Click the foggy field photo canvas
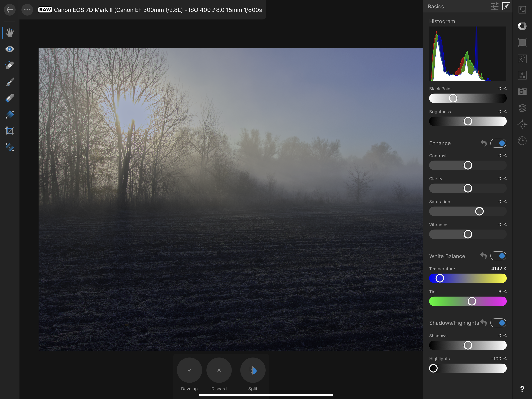The image size is (532, 399). click(x=231, y=199)
